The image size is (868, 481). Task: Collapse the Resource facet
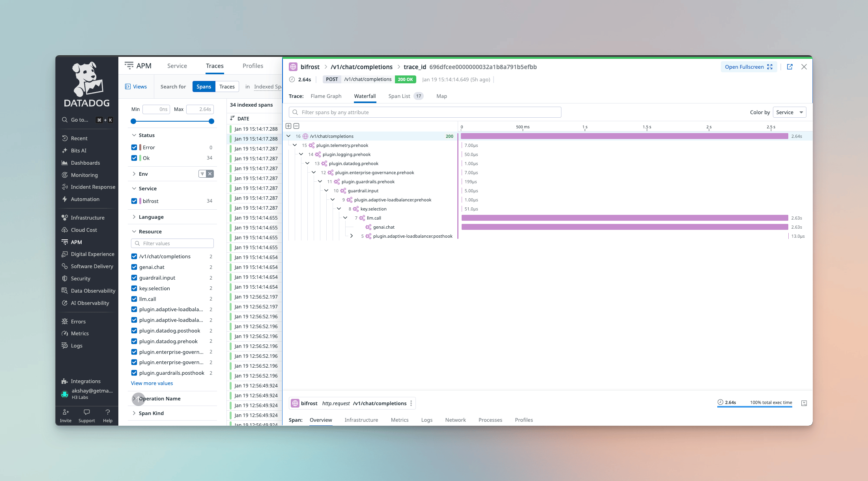click(134, 231)
